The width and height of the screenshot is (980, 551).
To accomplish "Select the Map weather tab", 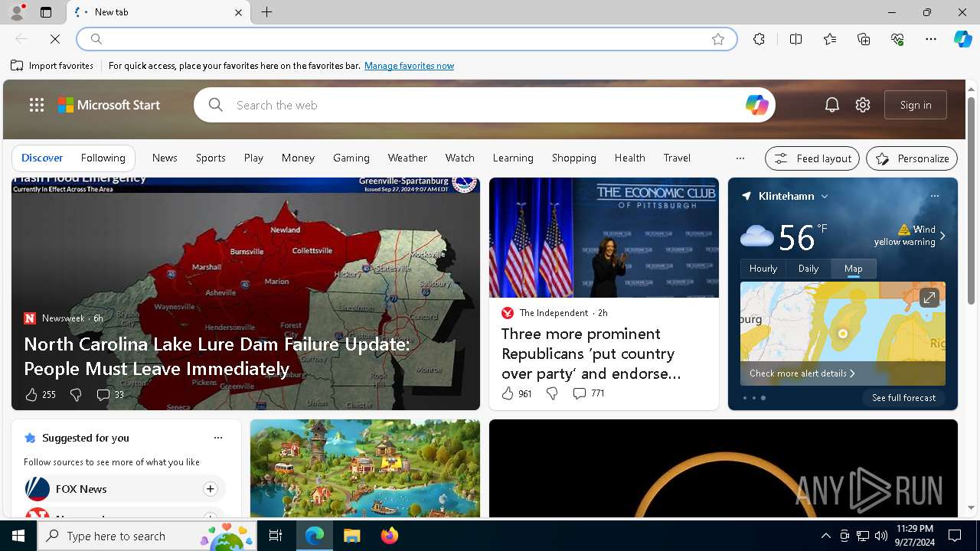I will pos(854,269).
